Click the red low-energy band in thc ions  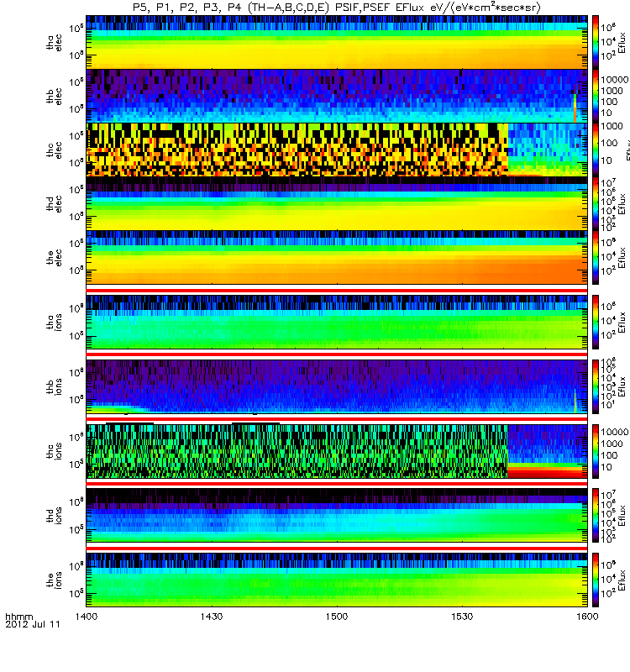tap(547, 473)
